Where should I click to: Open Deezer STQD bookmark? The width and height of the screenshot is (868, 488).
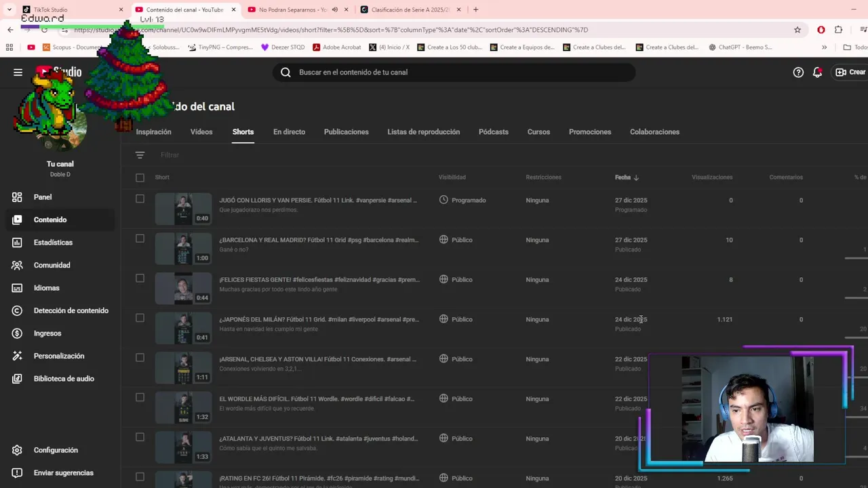click(x=283, y=47)
